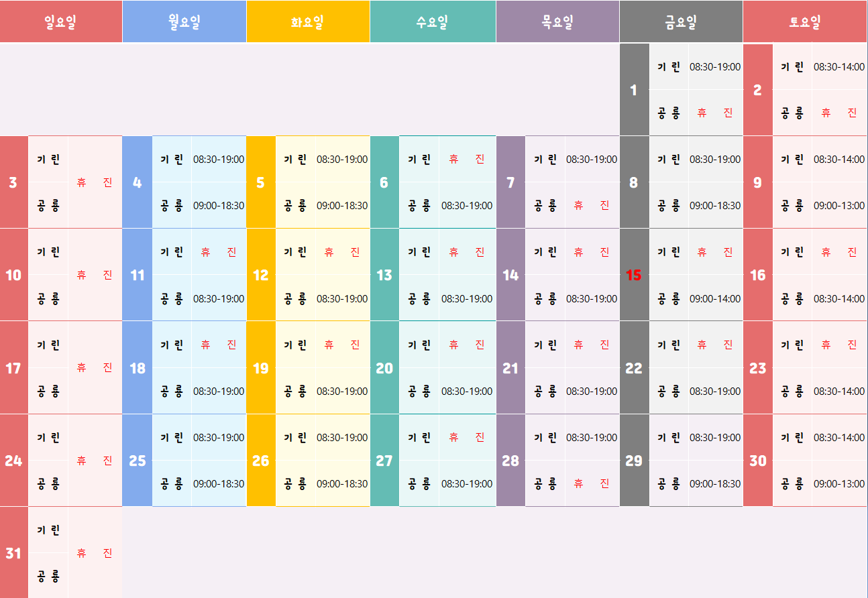
Task: Click 기린 hours 08:30-19:00 on the 1st
Action: pyautogui.click(x=715, y=66)
